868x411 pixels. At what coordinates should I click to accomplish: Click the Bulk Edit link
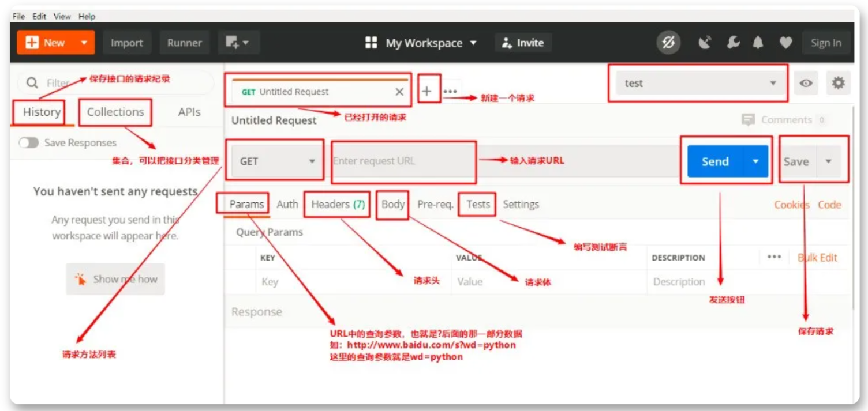click(x=817, y=257)
